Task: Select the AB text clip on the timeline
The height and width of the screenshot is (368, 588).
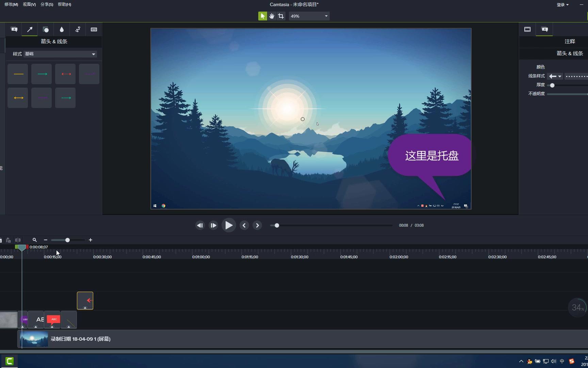Action: tap(36, 320)
